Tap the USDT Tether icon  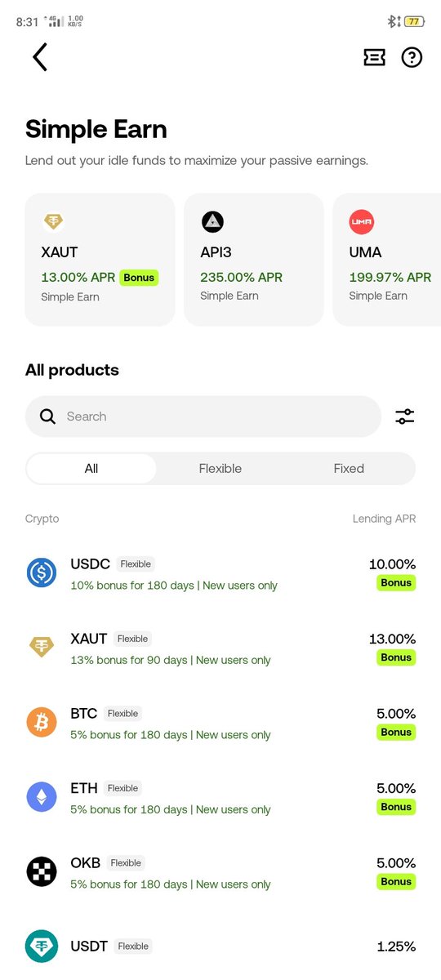coord(42,946)
